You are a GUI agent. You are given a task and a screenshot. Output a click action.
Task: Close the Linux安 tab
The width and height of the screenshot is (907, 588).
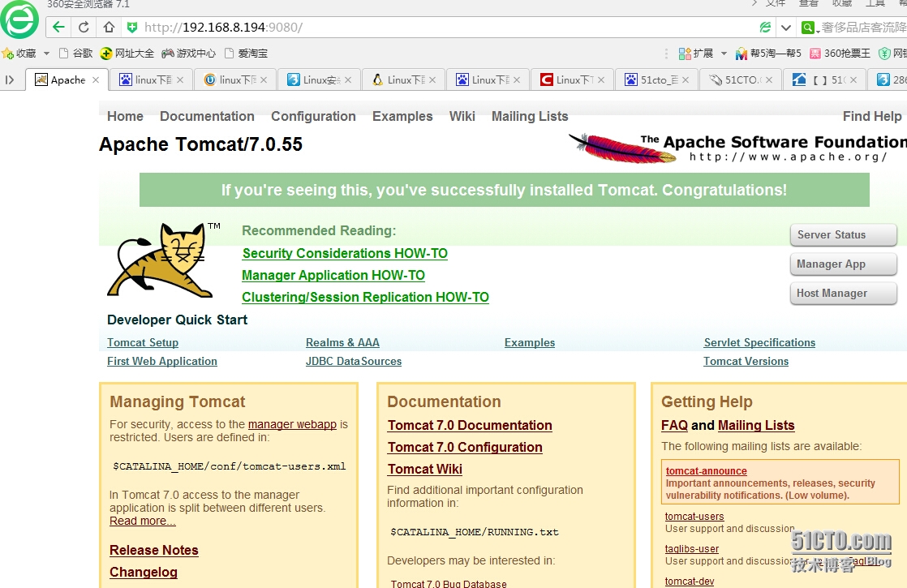[348, 79]
